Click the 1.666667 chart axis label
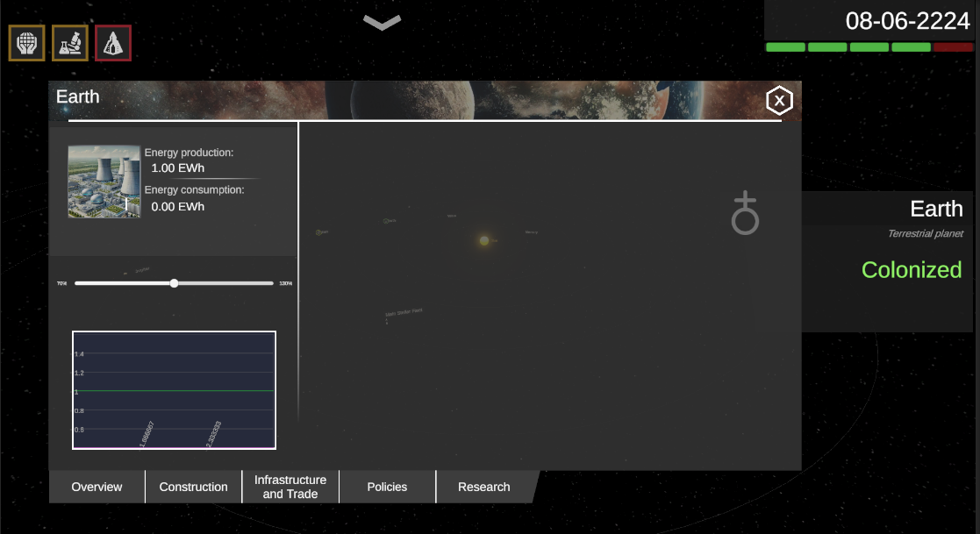The height and width of the screenshot is (534, 980). click(x=147, y=434)
